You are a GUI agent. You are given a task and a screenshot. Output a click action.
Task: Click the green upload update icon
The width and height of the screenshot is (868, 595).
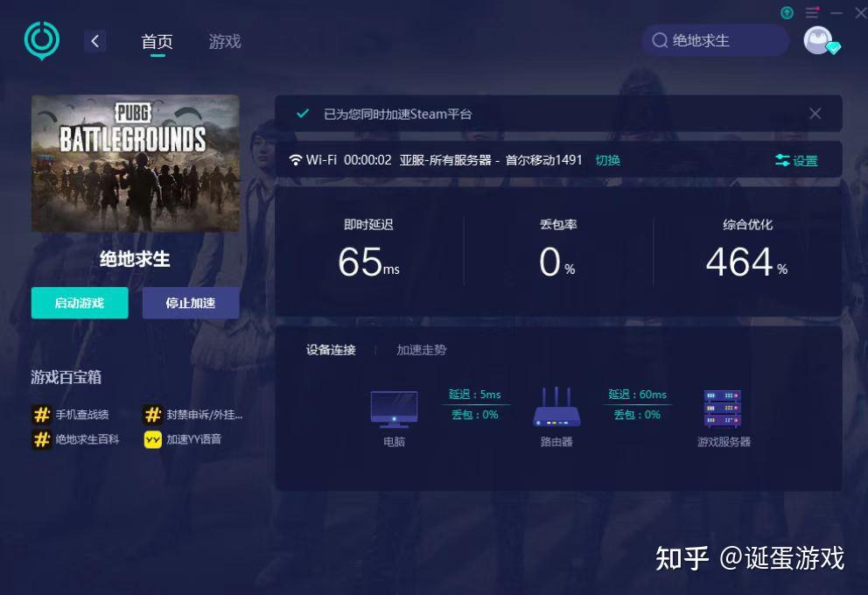point(787,12)
